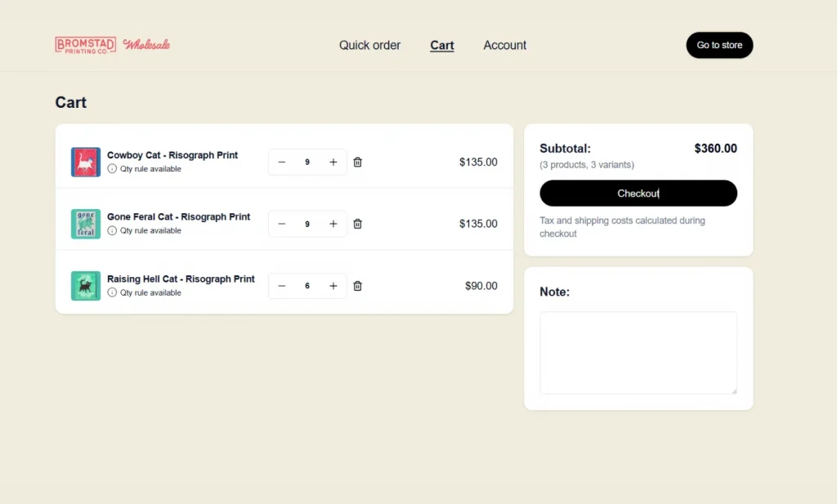The width and height of the screenshot is (837, 504).
Task: Increase Cowboy Cat quantity with plus
Action: point(333,163)
